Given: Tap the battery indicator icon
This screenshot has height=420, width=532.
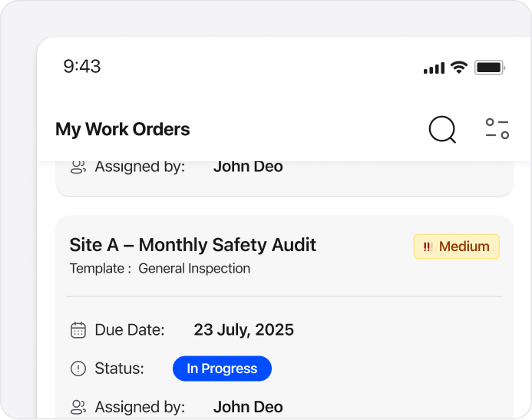Looking at the screenshot, I should [x=490, y=68].
